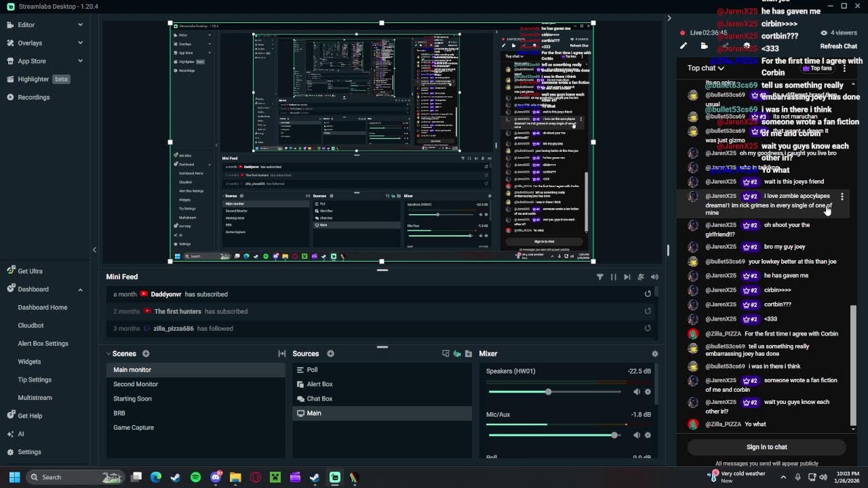868x488 pixels.
Task: Click Refresh Chat
Action: click(x=839, y=46)
